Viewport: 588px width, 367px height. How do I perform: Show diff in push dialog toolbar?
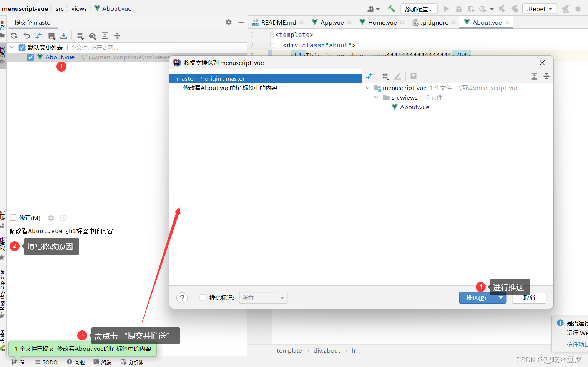369,76
